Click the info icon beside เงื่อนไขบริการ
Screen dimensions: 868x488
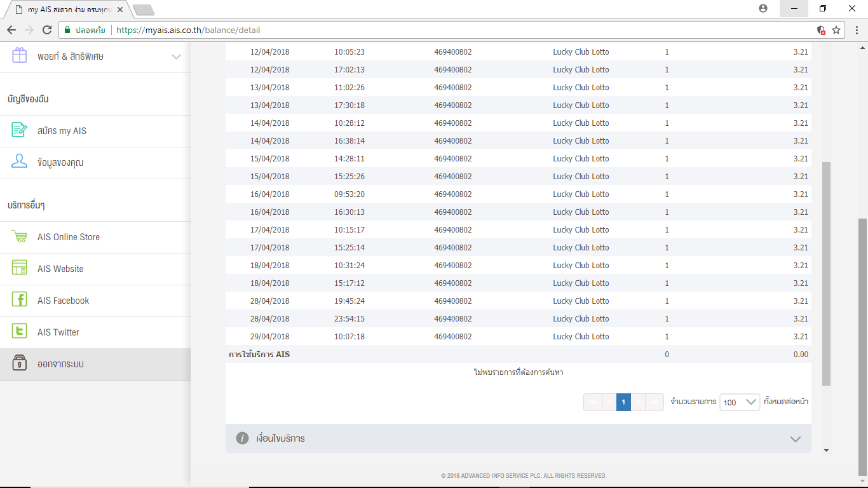[242, 438]
